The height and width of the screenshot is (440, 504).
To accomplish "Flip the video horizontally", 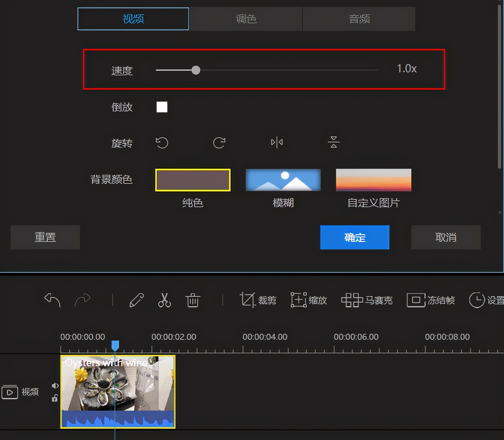I will tap(276, 142).
